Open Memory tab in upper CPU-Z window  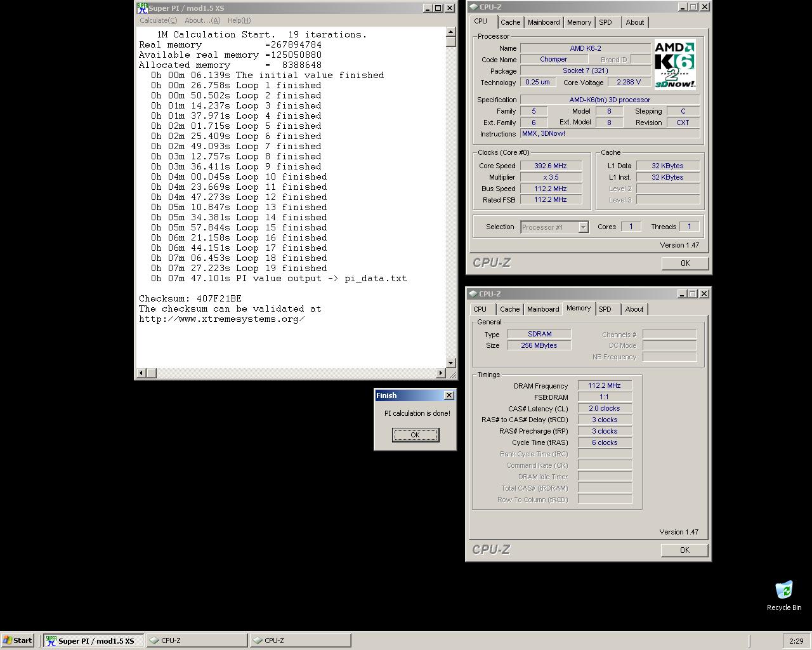[x=579, y=22]
